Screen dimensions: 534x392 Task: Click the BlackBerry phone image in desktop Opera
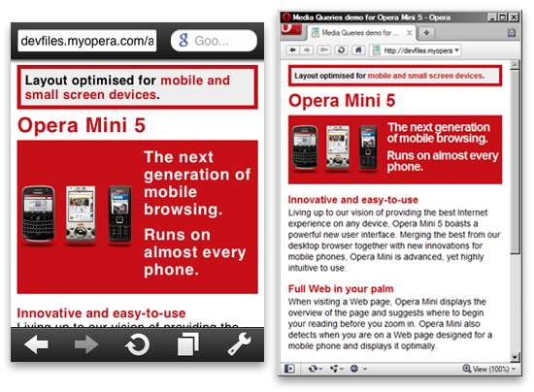click(x=305, y=147)
